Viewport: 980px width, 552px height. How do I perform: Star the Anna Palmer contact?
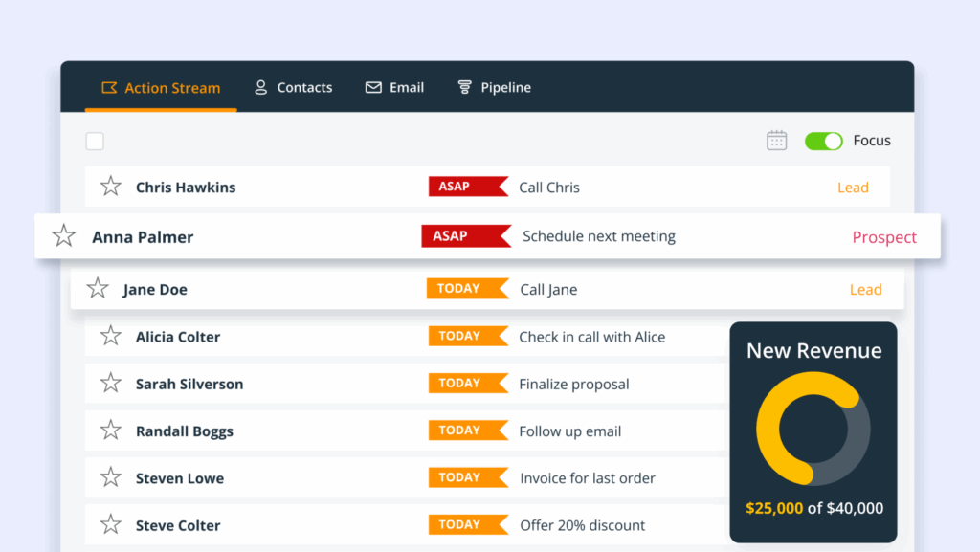[64, 236]
